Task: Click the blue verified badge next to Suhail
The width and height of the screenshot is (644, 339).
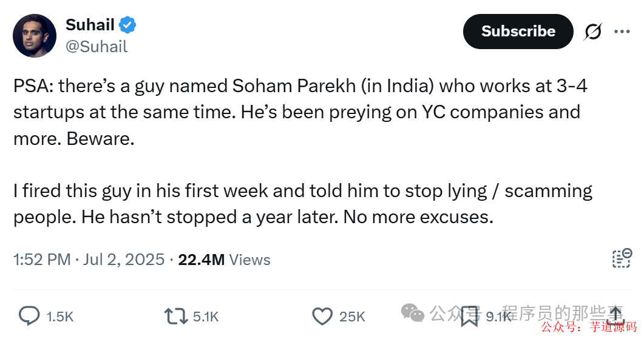Action: (127, 25)
